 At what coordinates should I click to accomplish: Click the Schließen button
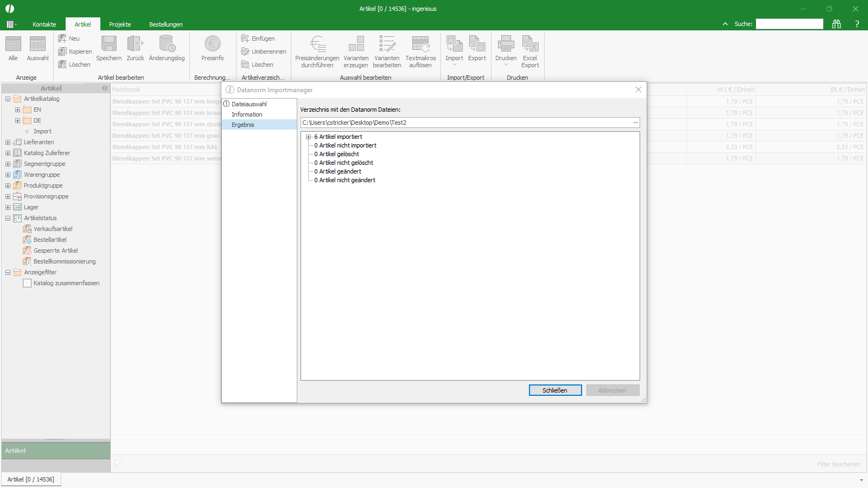point(555,390)
